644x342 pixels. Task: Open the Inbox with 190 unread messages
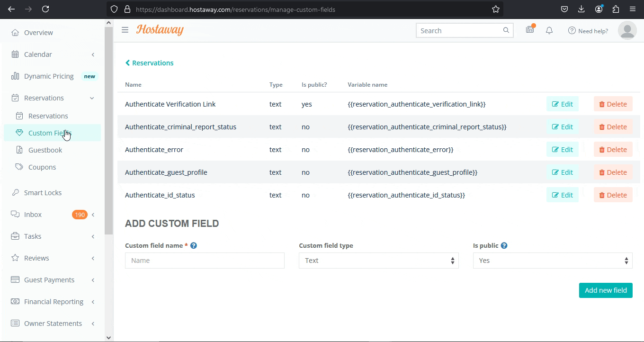33,214
